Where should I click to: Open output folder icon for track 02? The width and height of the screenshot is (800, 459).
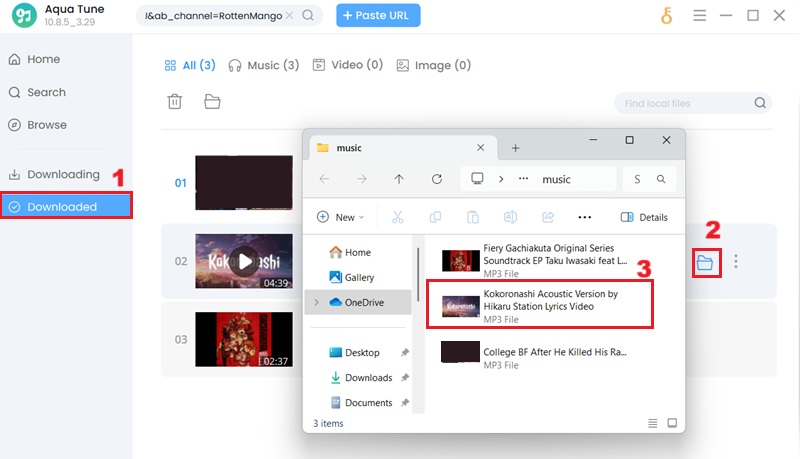705,263
